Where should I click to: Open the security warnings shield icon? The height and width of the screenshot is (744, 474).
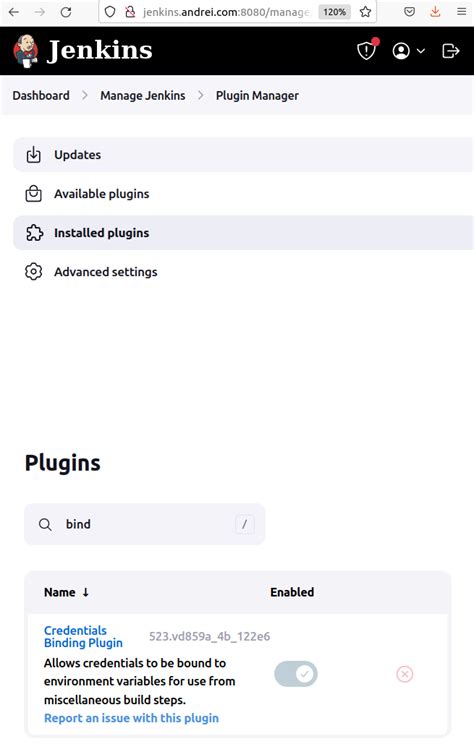point(367,50)
